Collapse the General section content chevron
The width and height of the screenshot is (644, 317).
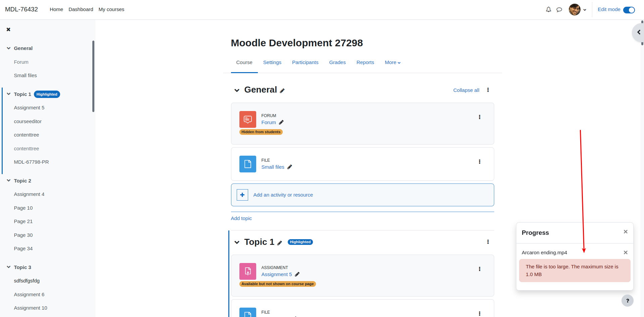click(237, 90)
